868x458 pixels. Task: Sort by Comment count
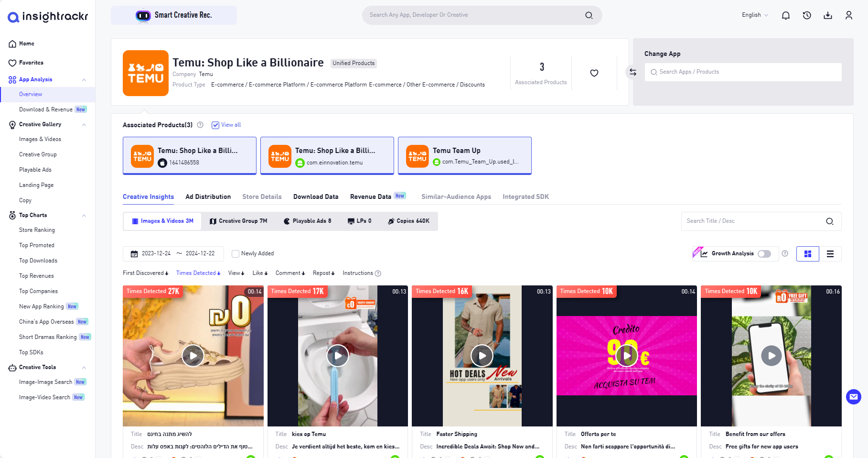point(290,273)
